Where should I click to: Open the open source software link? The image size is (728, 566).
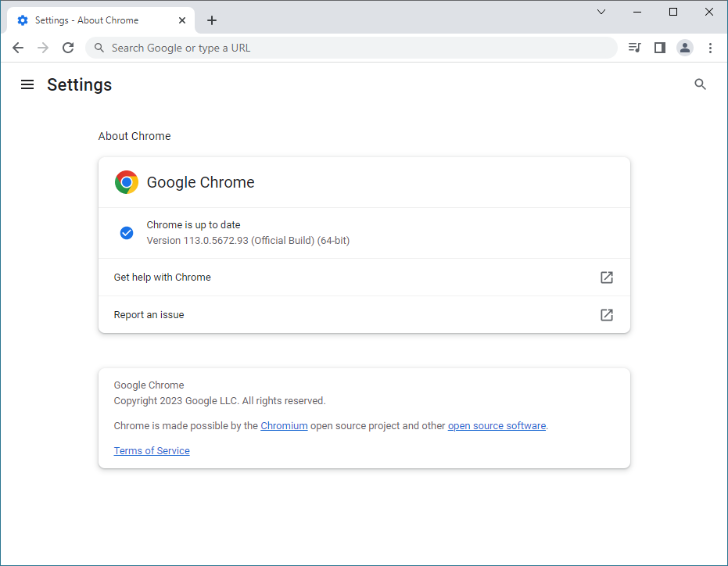coord(497,426)
